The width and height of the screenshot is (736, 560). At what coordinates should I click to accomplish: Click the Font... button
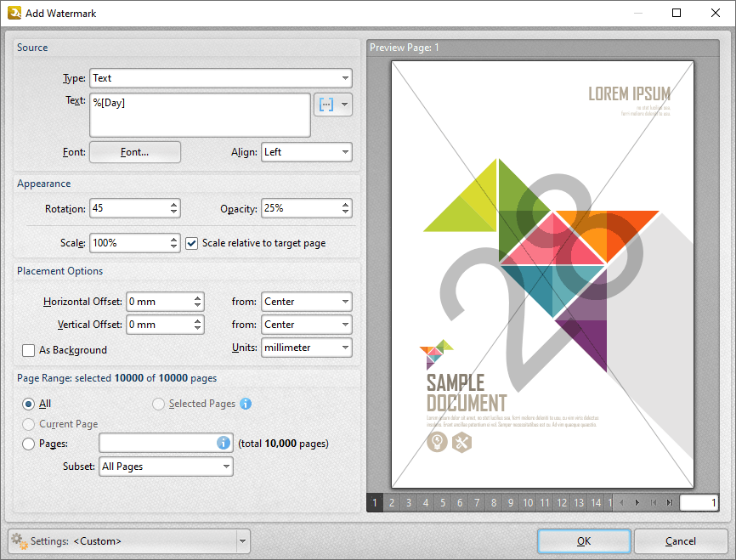tap(135, 152)
